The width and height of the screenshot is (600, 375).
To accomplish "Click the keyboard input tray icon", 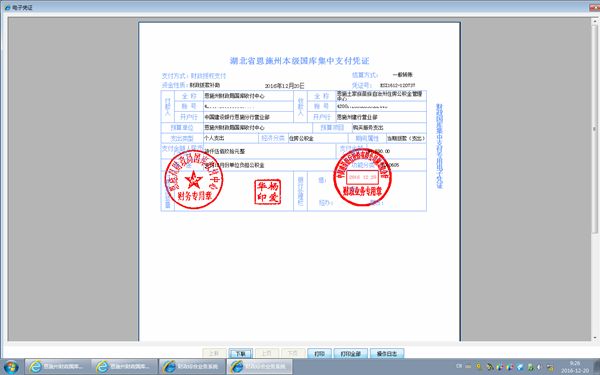I will (x=468, y=366).
